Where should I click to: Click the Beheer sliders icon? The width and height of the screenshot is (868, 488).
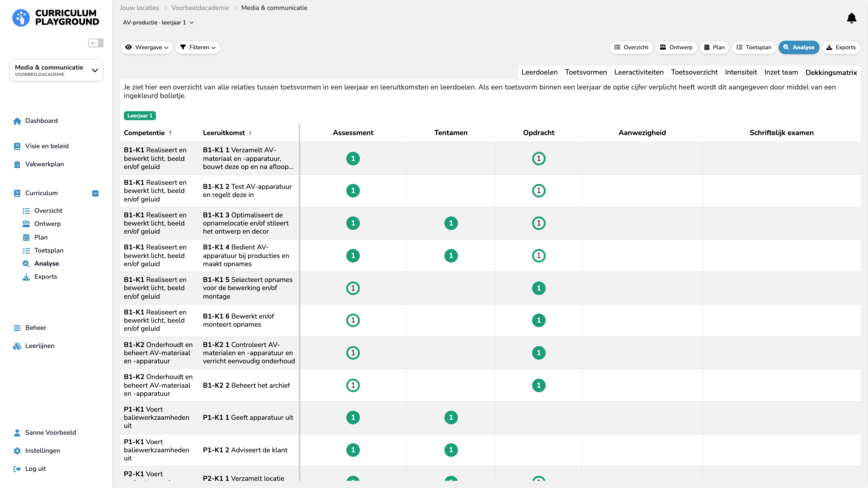point(17,328)
